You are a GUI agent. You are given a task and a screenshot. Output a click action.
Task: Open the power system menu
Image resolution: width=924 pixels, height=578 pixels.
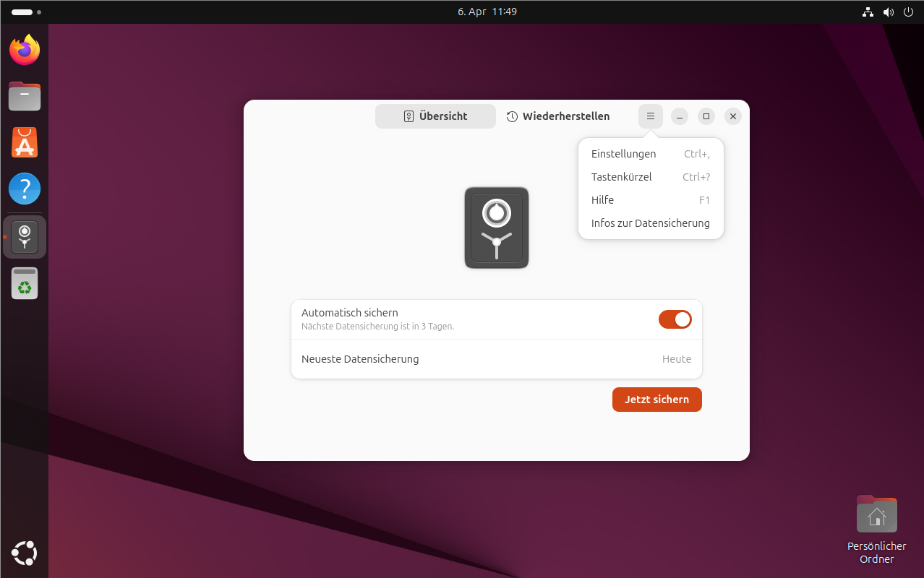pos(909,12)
